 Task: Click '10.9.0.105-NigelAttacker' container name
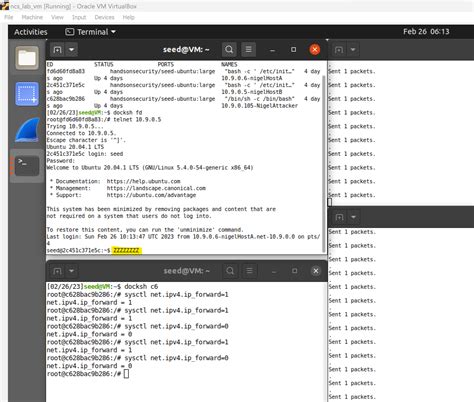pyautogui.click(x=259, y=106)
